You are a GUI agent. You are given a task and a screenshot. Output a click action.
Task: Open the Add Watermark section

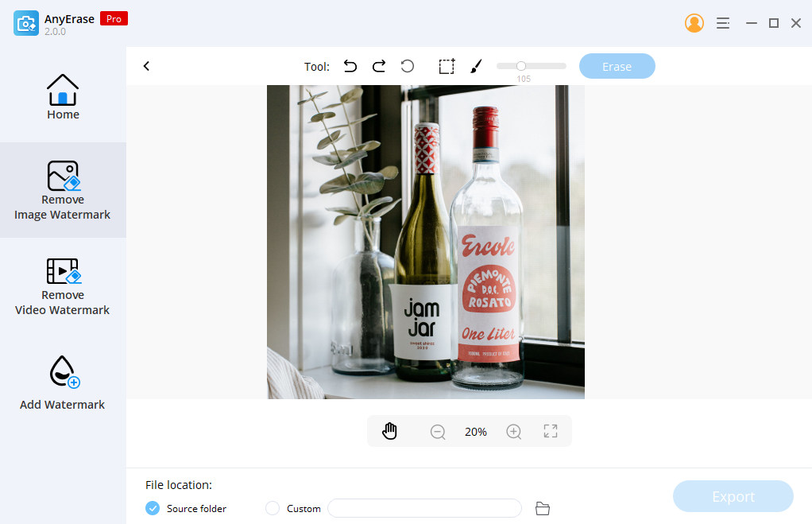[63, 383]
